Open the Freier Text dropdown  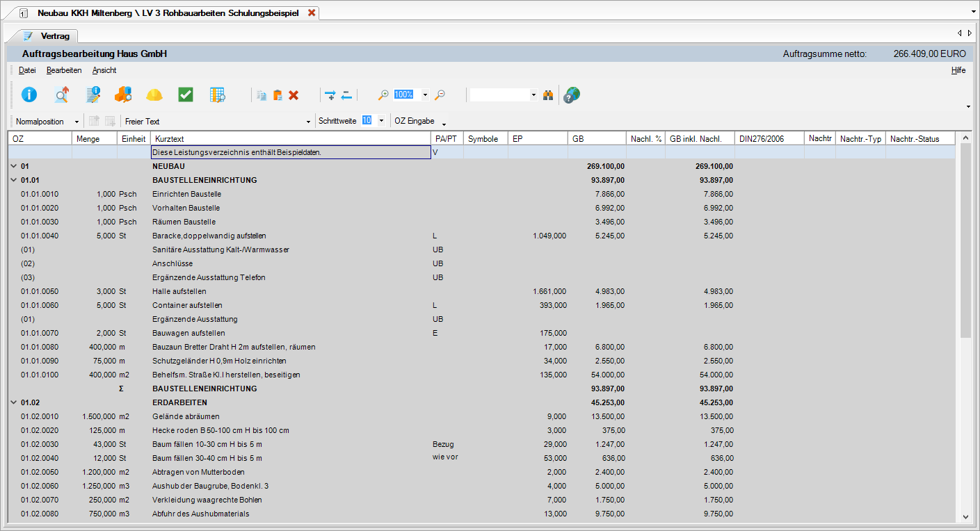point(308,122)
